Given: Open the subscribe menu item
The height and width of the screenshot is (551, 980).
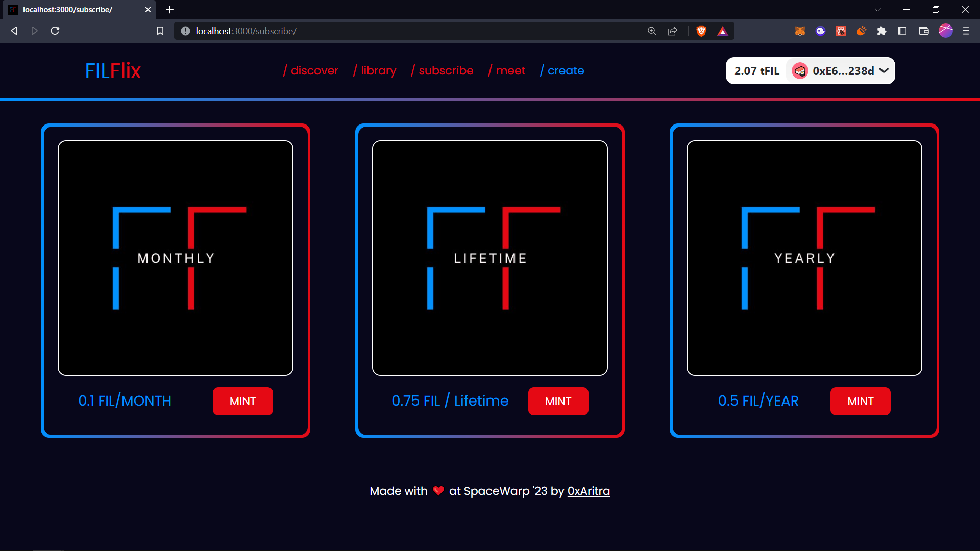Looking at the screenshot, I should pyautogui.click(x=446, y=70).
